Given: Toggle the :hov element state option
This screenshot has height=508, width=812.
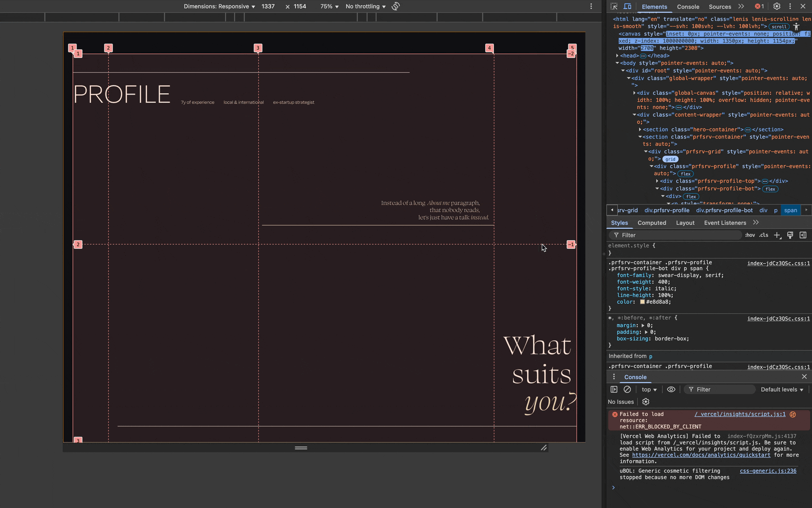Looking at the screenshot, I should tap(750, 235).
